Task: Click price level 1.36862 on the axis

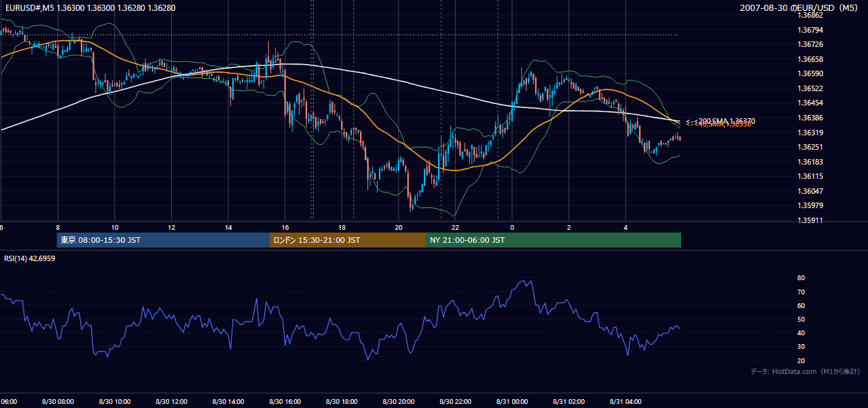Action: [810, 15]
